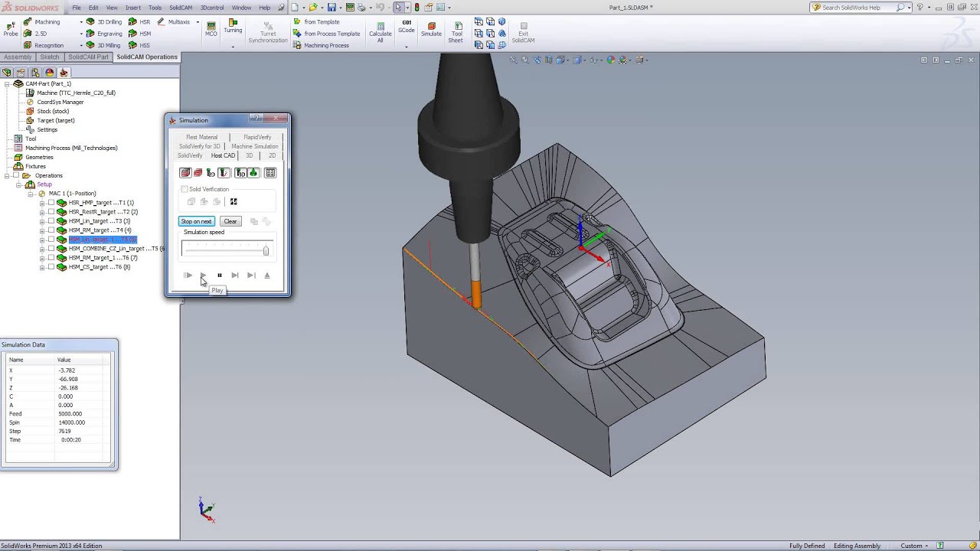Screen dimensions: 980x551
Task: Click Exit SolidCAM
Action: (x=523, y=31)
